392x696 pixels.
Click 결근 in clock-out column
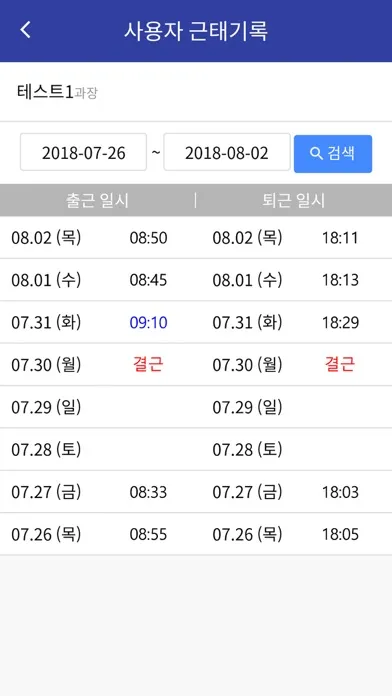click(340, 364)
